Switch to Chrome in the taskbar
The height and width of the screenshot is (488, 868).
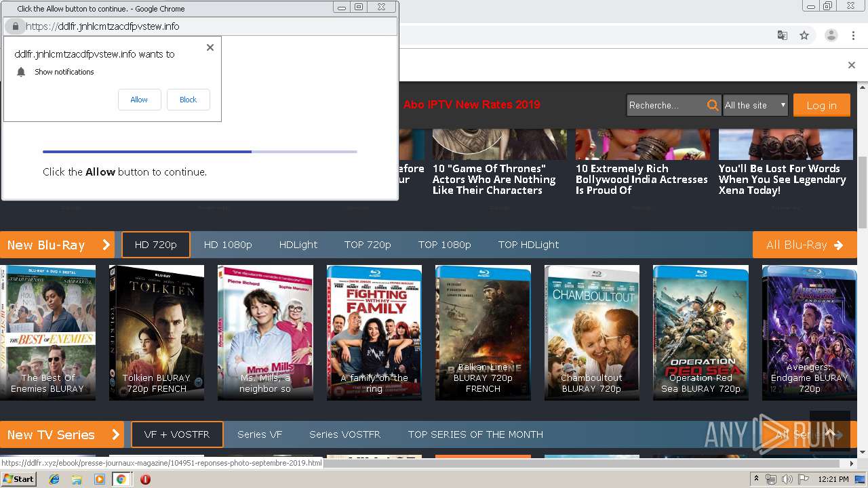[121, 479]
